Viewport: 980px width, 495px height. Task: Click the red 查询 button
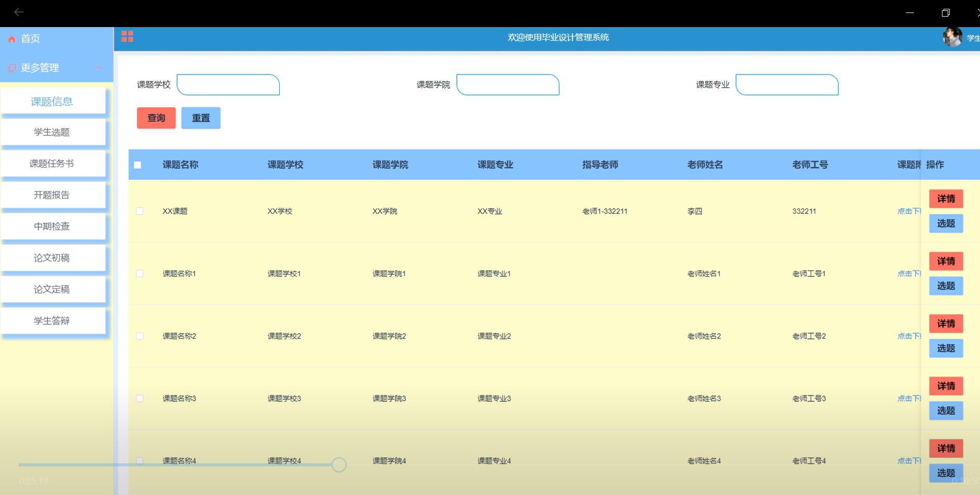(156, 118)
